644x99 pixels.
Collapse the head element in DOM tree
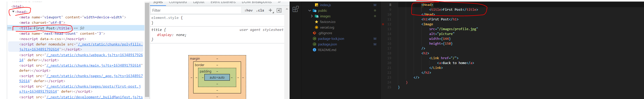point(13,11)
